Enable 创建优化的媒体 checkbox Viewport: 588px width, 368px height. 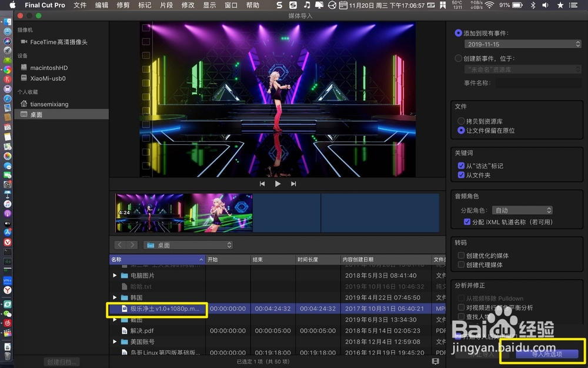(461, 256)
